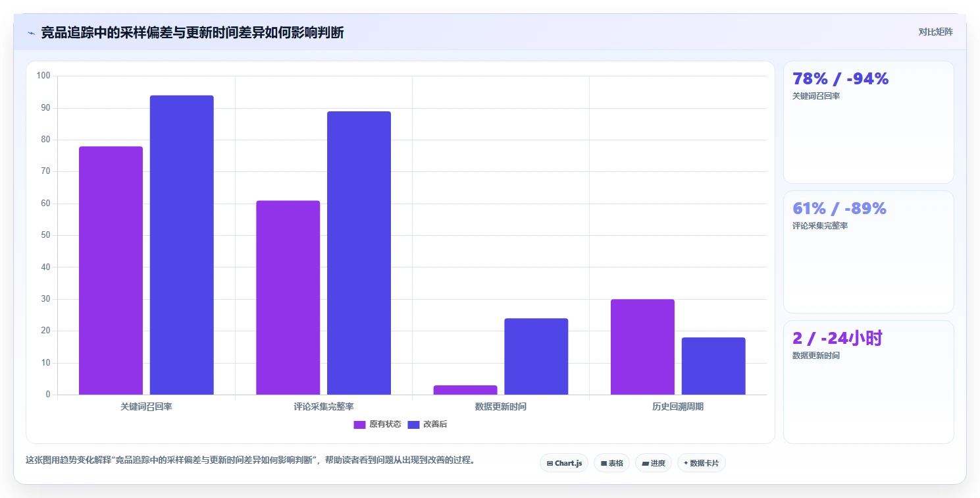Click the 数据更新时间 card caption
The image size is (980, 498).
click(816, 356)
